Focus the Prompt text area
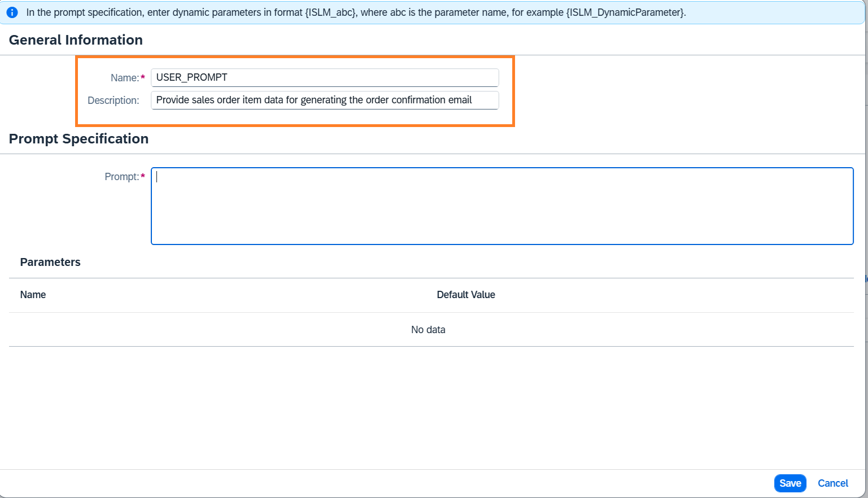This screenshot has height=498, width=868. click(501, 206)
